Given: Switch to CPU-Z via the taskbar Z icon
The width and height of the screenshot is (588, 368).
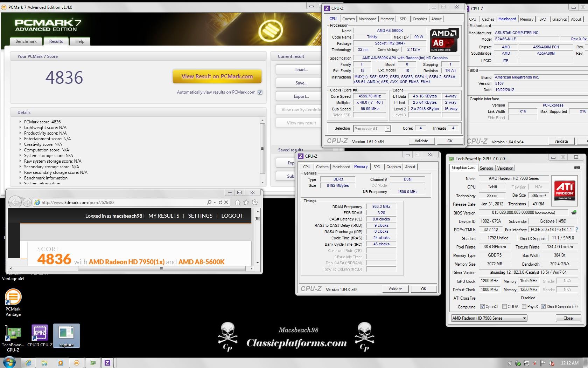Looking at the screenshot, I should [107, 363].
